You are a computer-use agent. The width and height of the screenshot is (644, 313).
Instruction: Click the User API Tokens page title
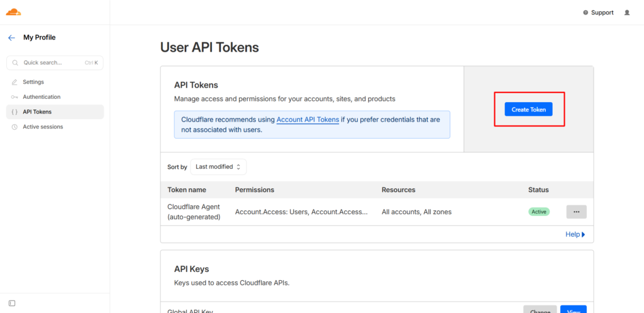pyautogui.click(x=209, y=48)
